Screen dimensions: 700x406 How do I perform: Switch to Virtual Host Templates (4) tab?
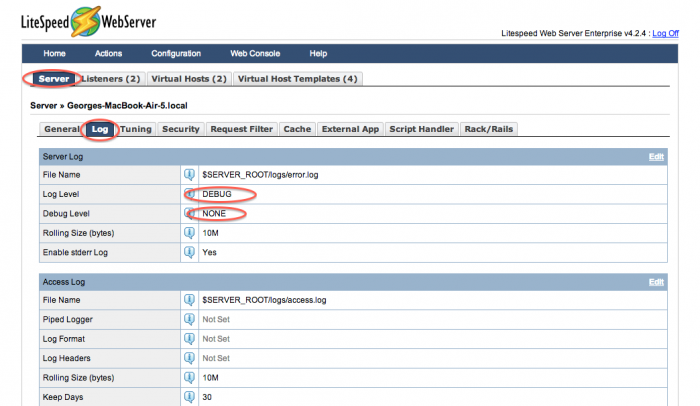(x=298, y=79)
